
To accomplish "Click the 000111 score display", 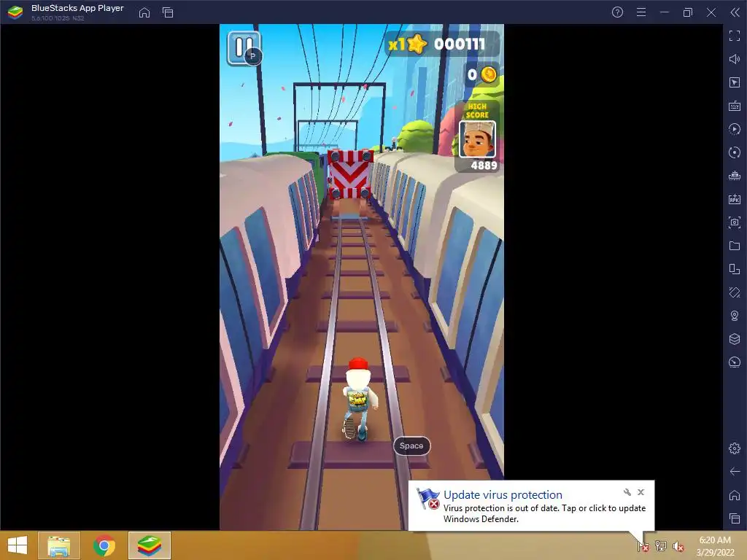I will click(460, 44).
